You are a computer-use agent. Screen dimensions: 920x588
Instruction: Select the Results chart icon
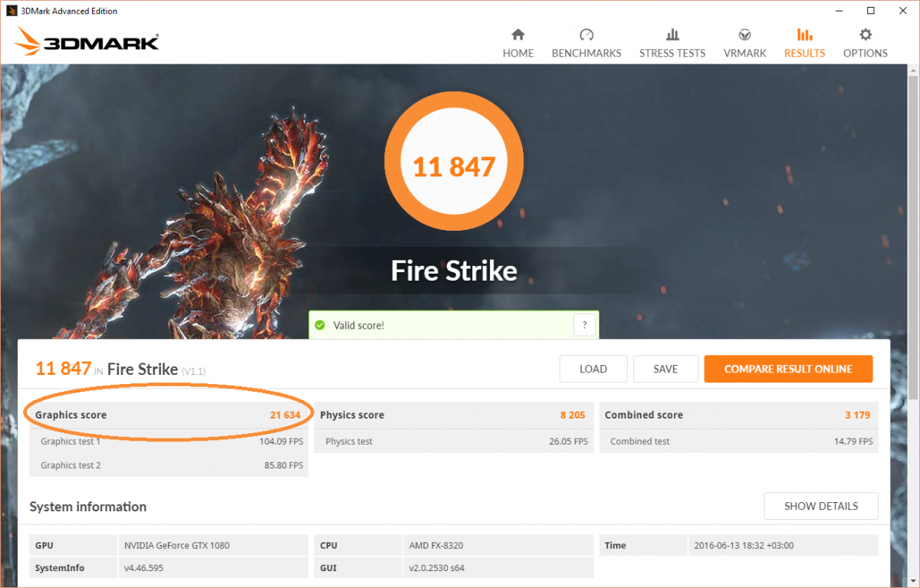coord(804,34)
